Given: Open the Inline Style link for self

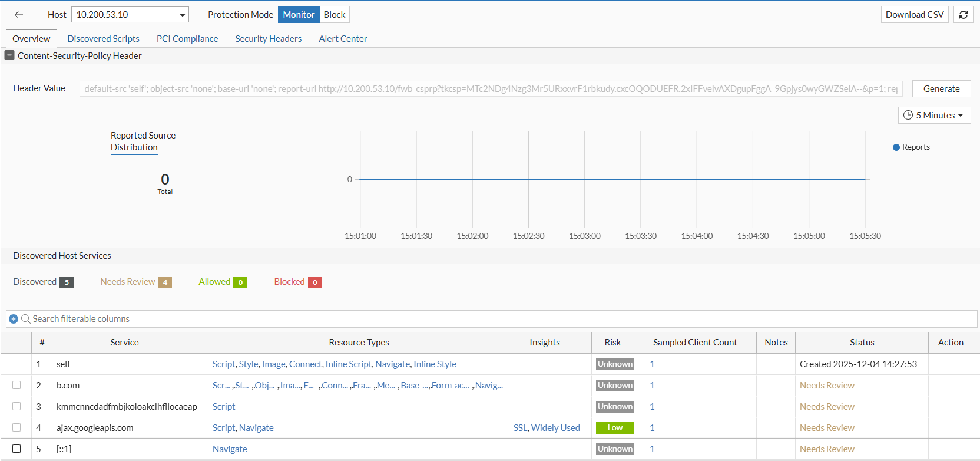Looking at the screenshot, I should 435,364.
